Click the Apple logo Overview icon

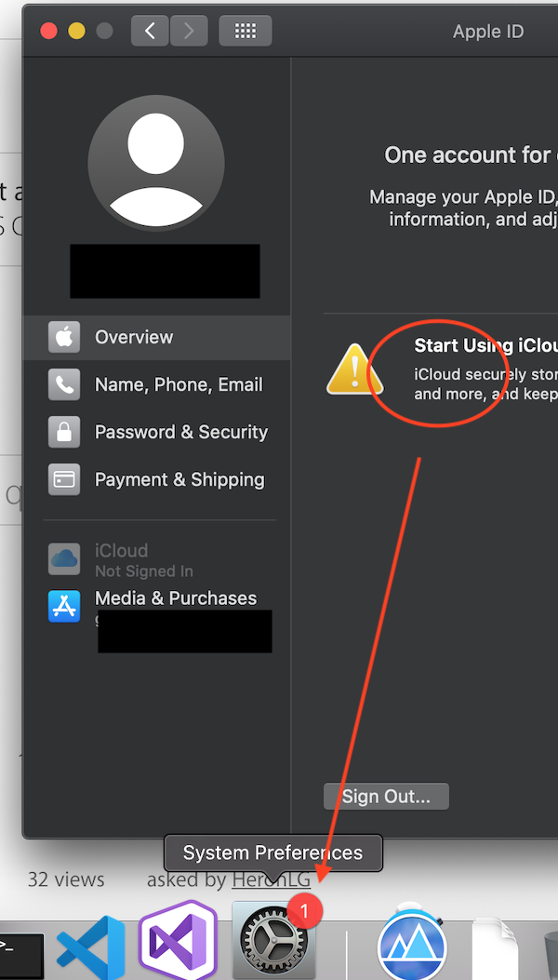click(x=64, y=338)
